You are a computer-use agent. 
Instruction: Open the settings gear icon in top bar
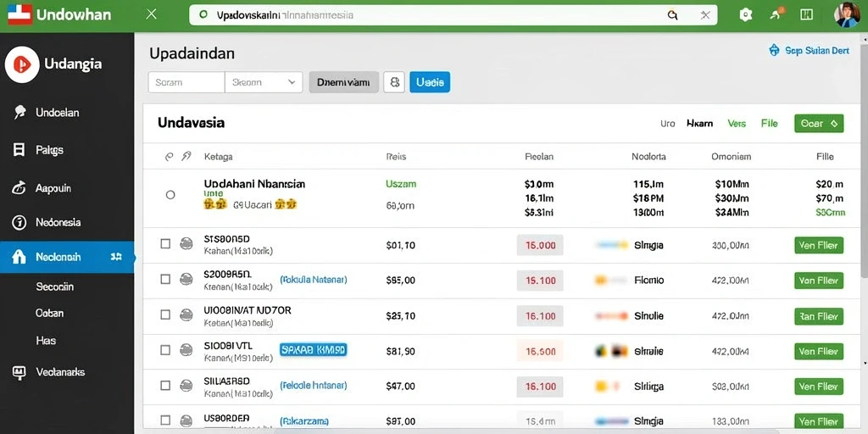click(x=746, y=15)
